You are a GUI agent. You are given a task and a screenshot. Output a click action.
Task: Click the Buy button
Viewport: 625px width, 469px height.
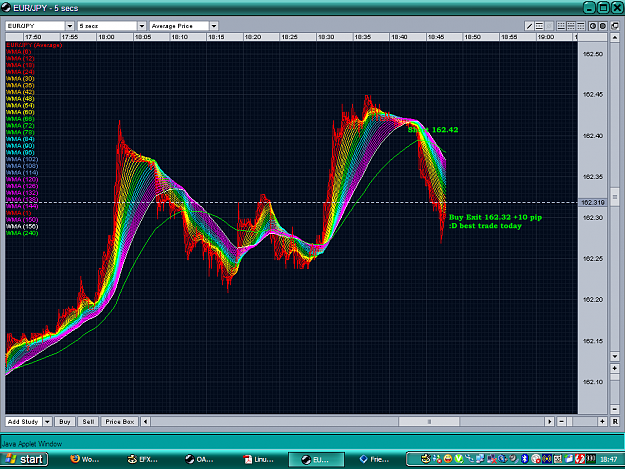point(65,422)
